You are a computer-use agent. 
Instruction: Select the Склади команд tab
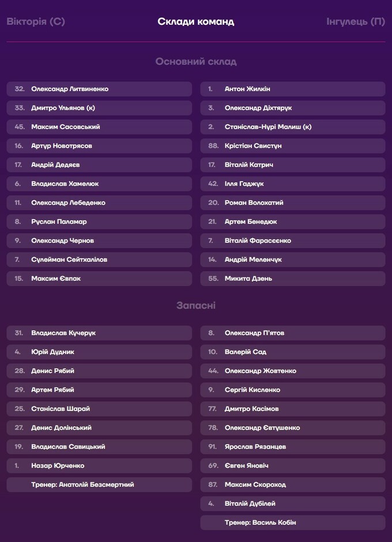click(x=196, y=22)
